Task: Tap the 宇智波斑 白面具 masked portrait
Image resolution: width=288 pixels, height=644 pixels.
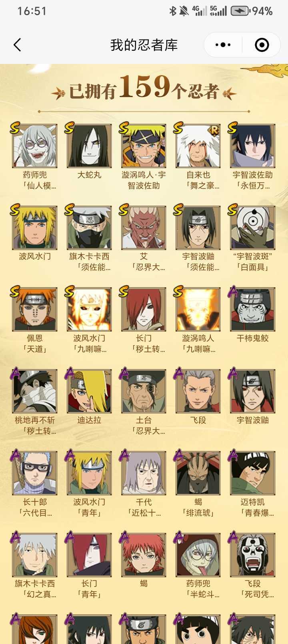Action: click(252, 228)
